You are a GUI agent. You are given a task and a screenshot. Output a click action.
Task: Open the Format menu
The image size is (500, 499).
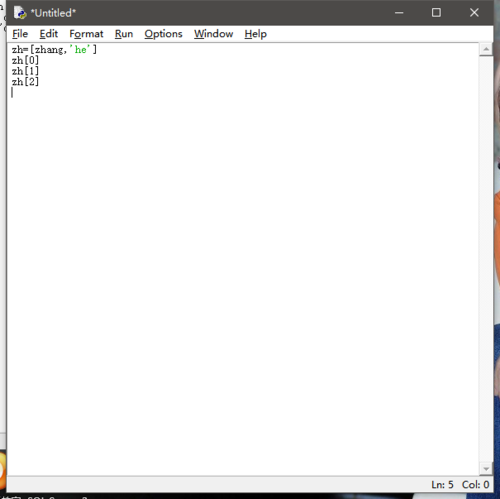pos(86,34)
